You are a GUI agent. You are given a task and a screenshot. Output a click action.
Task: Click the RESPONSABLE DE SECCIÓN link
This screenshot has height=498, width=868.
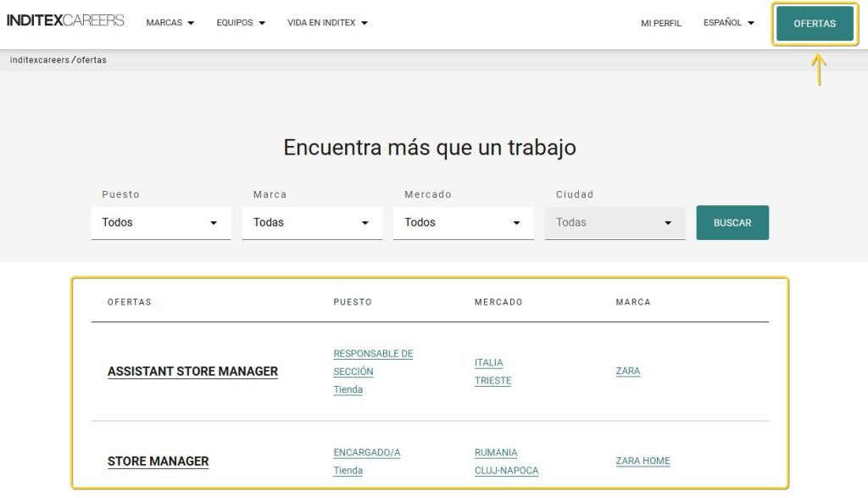pyautogui.click(x=373, y=362)
